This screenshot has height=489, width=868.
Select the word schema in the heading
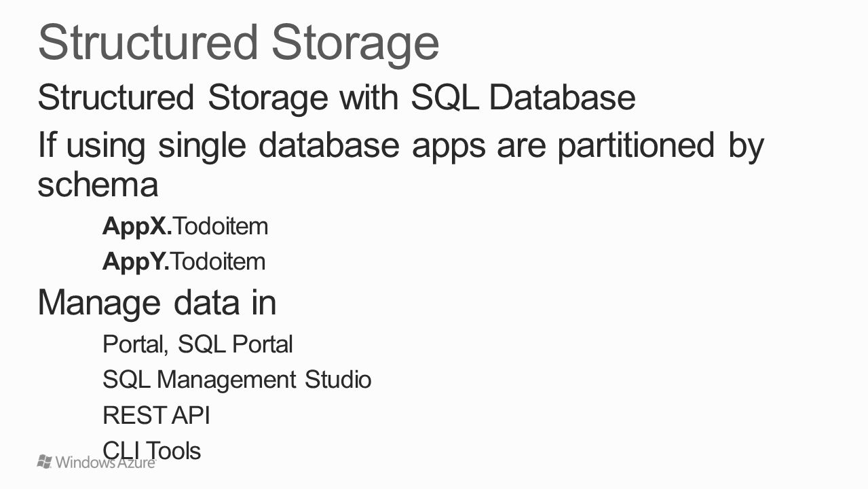click(98, 184)
